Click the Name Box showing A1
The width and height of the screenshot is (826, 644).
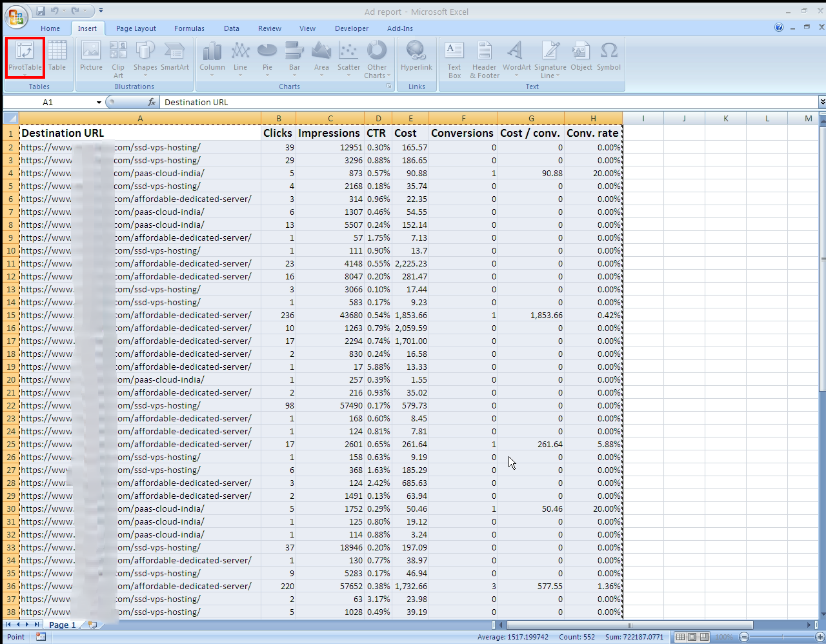pyautogui.click(x=48, y=102)
